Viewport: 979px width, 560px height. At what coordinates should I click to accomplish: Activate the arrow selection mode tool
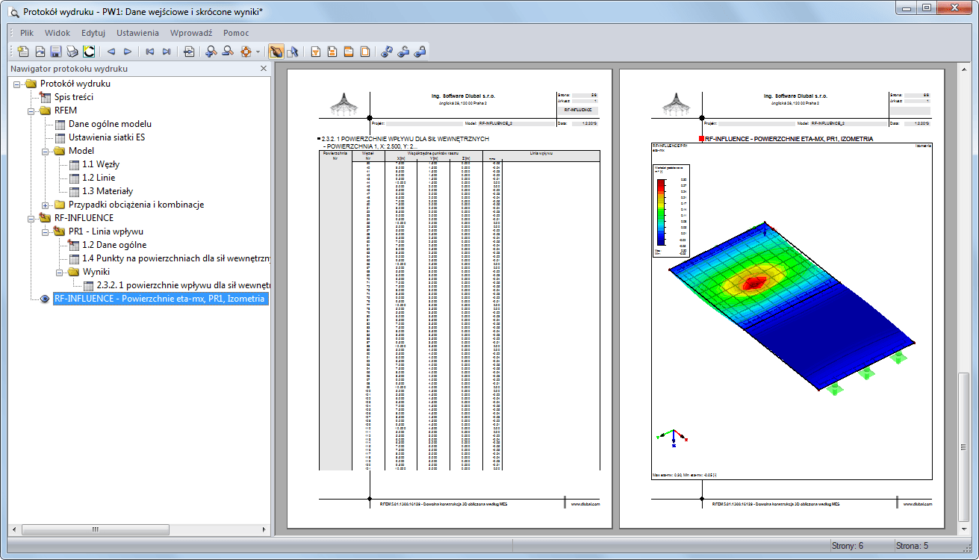pyautogui.click(x=293, y=52)
